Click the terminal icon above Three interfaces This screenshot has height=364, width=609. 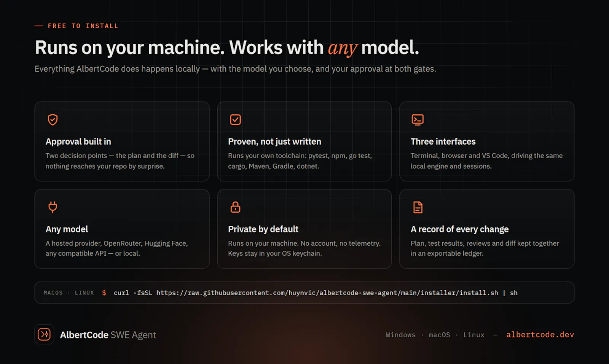click(418, 120)
